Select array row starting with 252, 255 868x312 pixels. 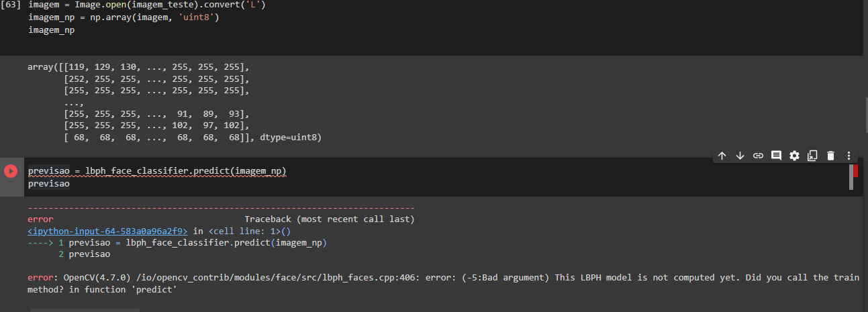point(156,79)
